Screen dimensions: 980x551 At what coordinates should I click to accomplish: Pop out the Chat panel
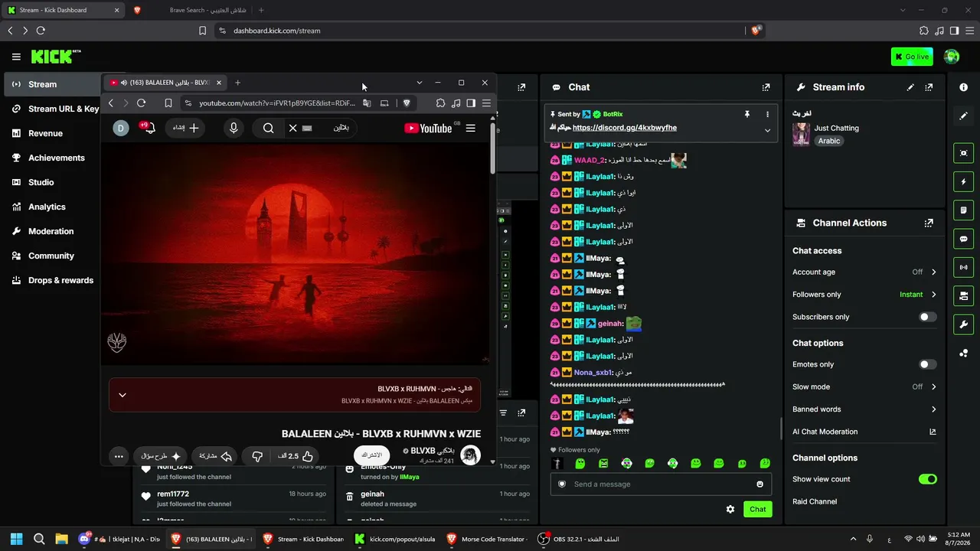pyautogui.click(x=766, y=87)
